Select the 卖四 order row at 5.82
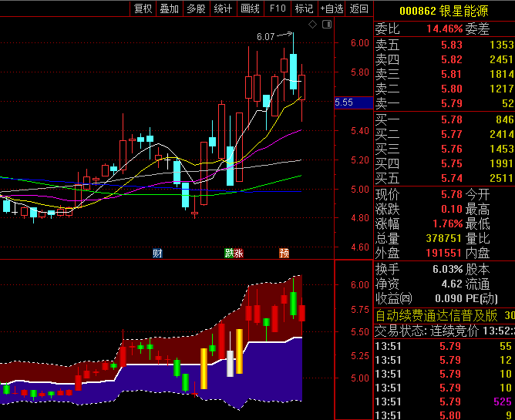 pos(445,59)
